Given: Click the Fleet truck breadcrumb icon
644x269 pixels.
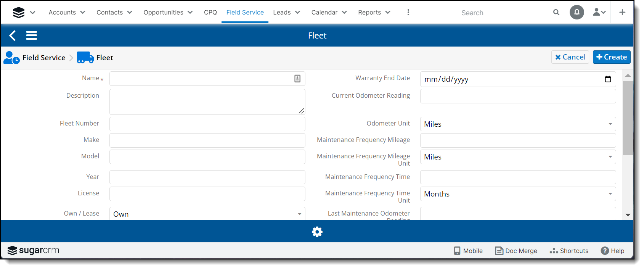Looking at the screenshot, I should (x=85, y=58).
